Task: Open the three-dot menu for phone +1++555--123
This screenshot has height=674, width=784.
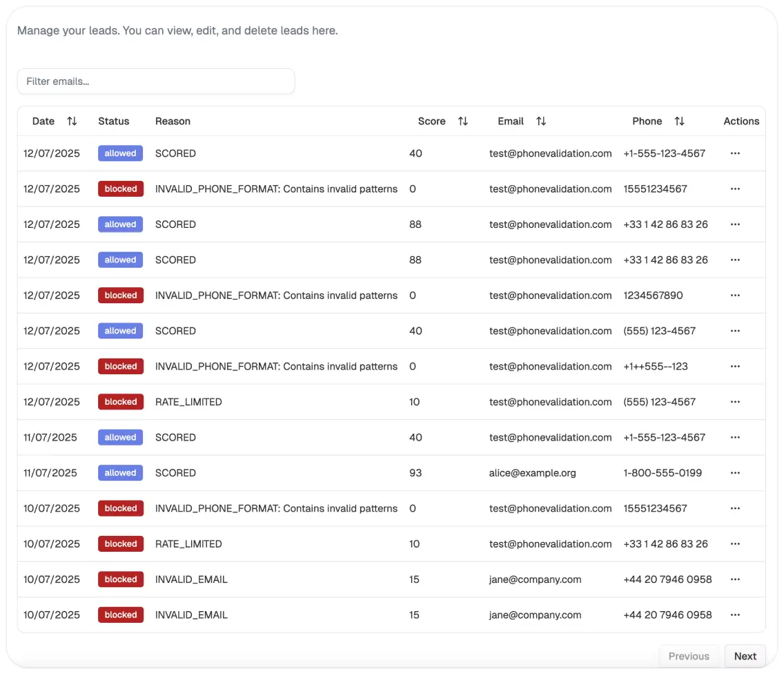Action: [x=735, y=366]
